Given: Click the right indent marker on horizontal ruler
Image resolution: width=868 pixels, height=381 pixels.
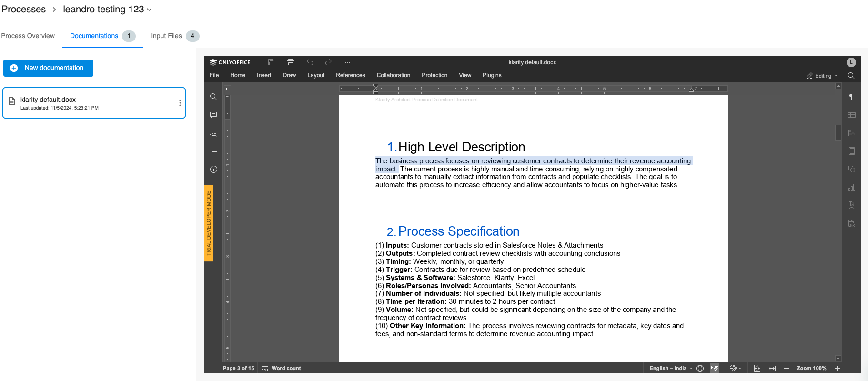Looking at the screenshot, I should click(x=691, y=90).
